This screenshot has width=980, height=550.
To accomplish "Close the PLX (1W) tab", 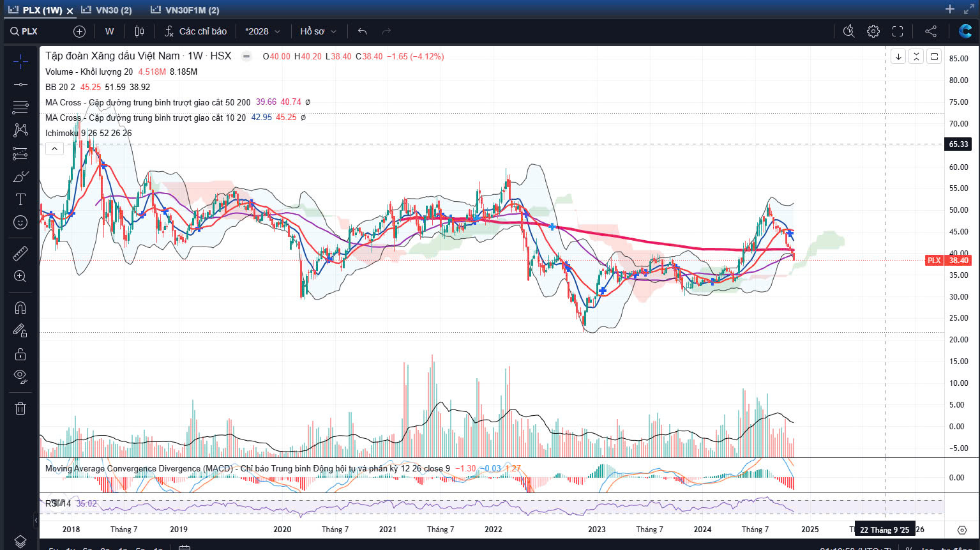I will (70, 11).
